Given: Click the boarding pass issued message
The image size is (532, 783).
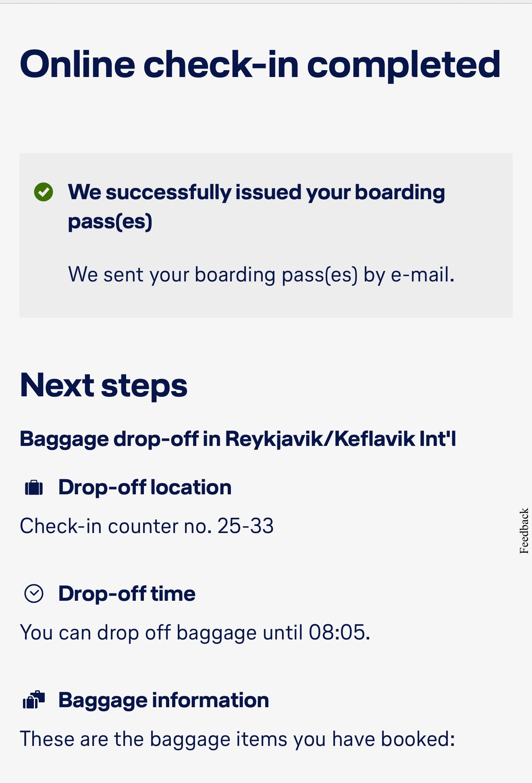Looking at the screenshot, I should tap(256, 207).
